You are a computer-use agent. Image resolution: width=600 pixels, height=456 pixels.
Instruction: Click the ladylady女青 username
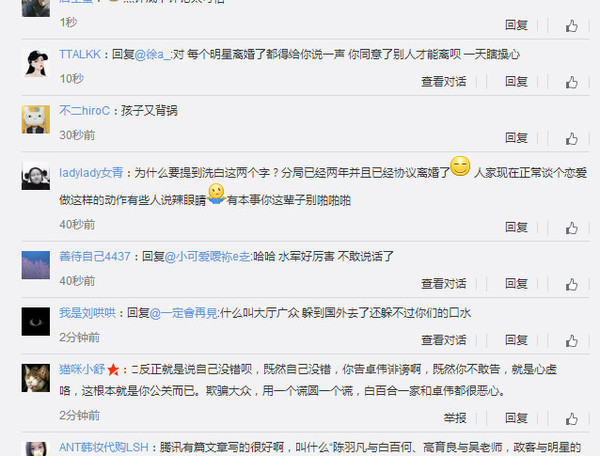pyautogui.click(x=91, y=173)
